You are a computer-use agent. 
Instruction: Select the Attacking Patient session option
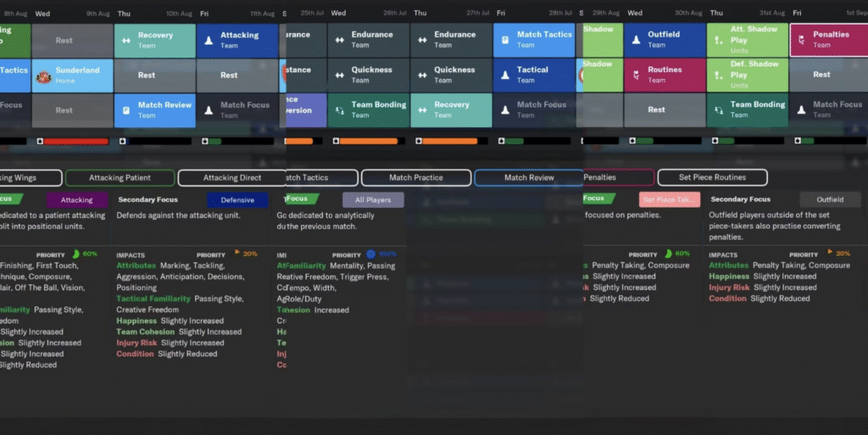(x=120, y=178)
